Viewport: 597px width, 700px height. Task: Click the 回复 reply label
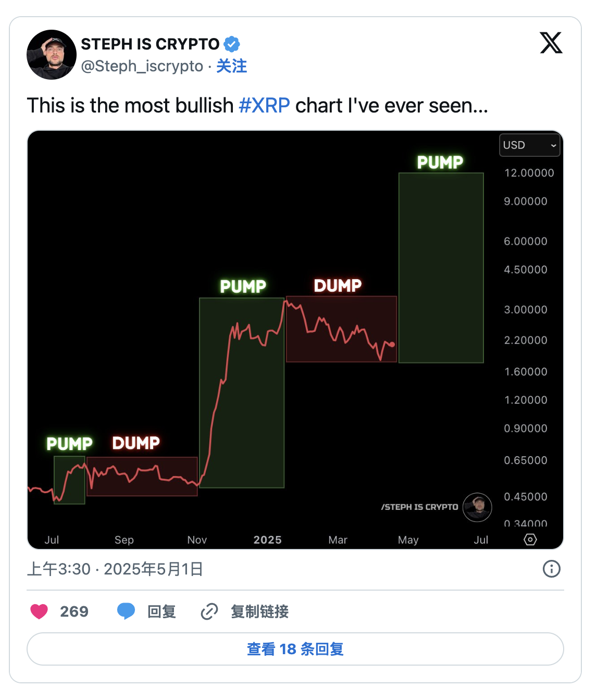coord(161,611)
